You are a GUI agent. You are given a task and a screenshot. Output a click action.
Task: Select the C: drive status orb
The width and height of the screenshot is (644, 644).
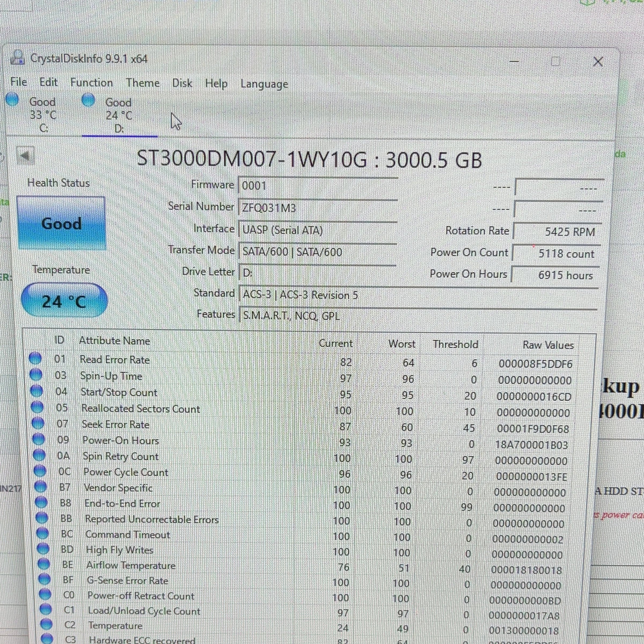click(12, 99)
